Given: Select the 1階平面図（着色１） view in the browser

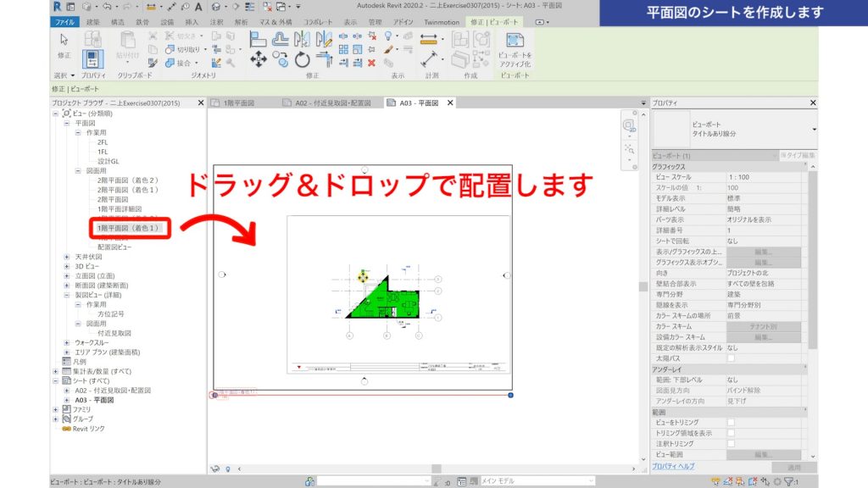Looking at the screenshot, I should click(128, 227).
